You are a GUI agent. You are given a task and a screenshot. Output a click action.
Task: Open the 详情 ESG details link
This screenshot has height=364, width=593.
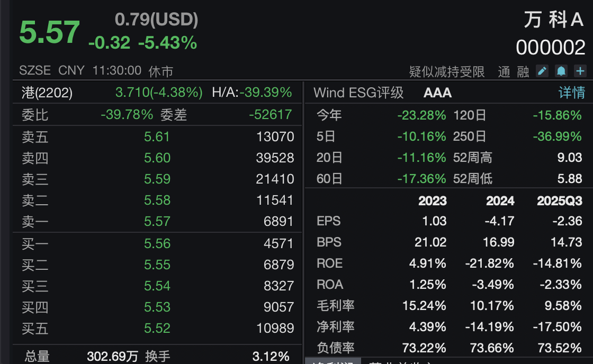click(x=572, y=93)
